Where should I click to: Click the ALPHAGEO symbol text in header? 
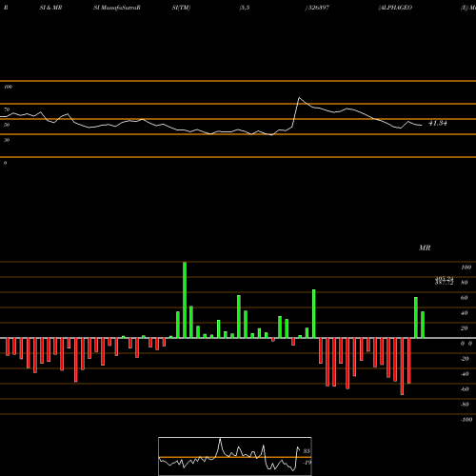[395, 8]
